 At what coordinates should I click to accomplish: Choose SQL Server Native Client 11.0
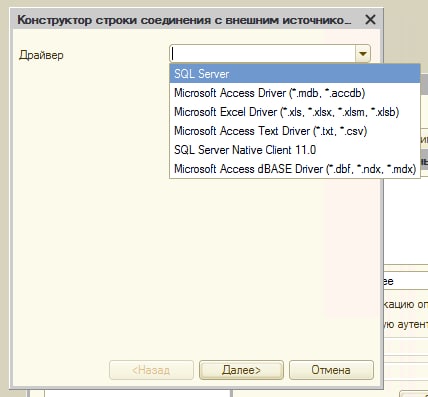[295, 150]
